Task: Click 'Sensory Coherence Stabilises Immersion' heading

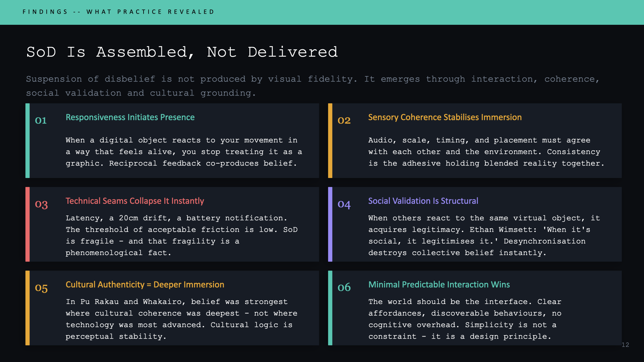Action: point(445,117)
